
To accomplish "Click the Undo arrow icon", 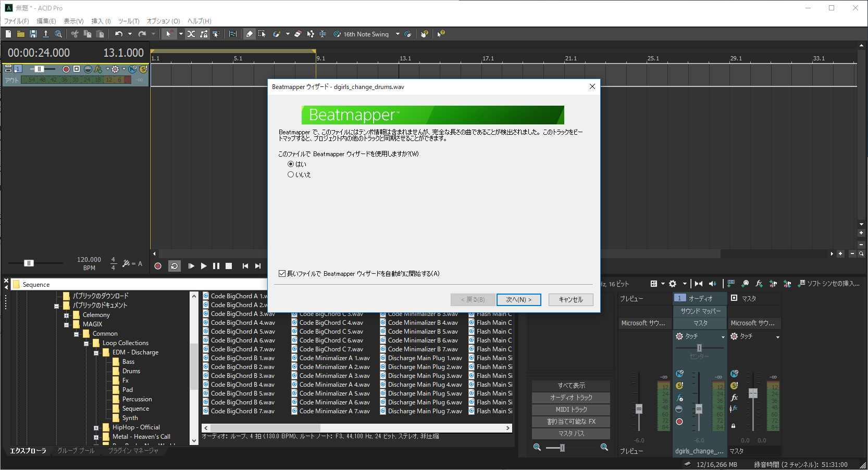I will point(119,34).
